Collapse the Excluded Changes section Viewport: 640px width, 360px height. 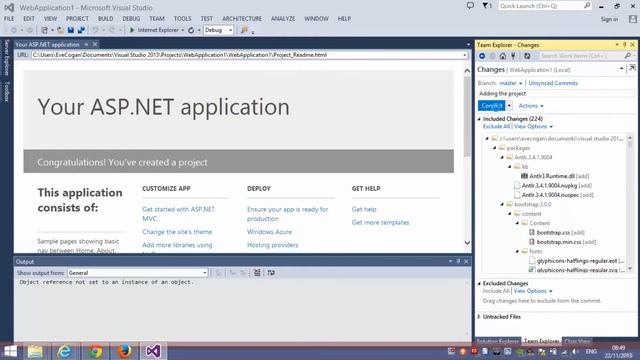click(x=479, y=283)
